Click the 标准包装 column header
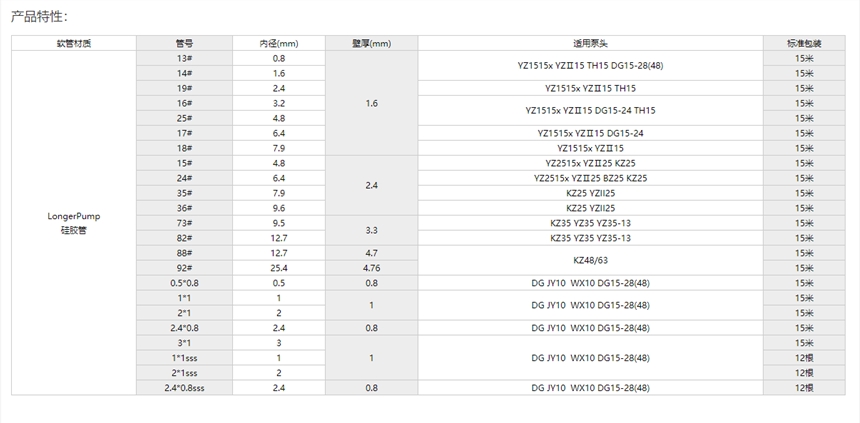 point(803,43)
